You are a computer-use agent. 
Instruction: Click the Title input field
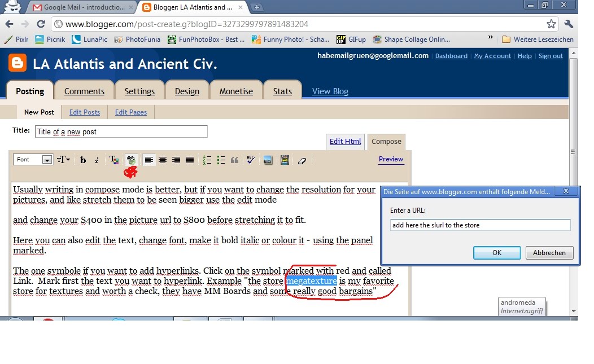[x=121, y=131]
